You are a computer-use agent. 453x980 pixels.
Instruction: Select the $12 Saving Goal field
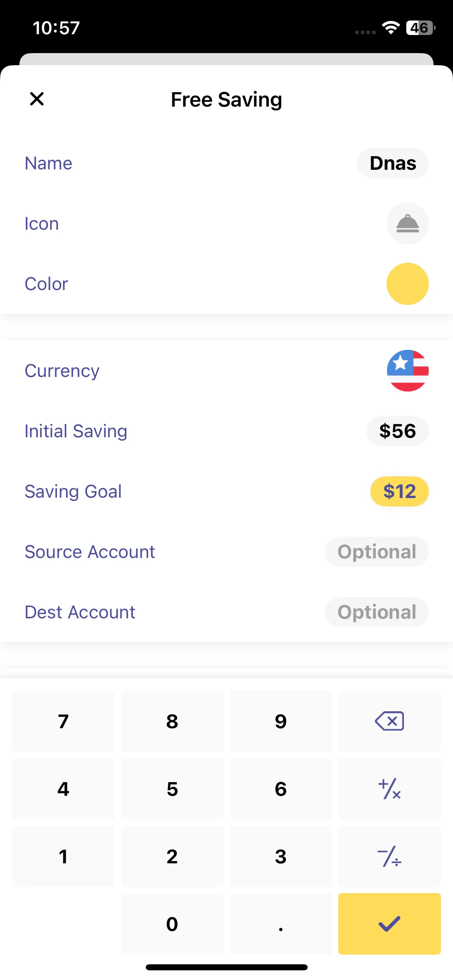(399, 491)
